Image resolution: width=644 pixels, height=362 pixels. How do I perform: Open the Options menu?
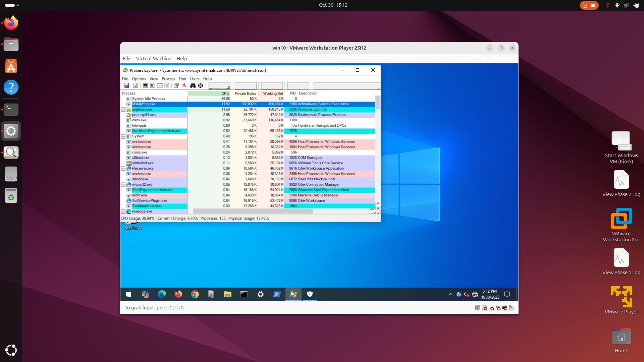(x=139, y=79)
